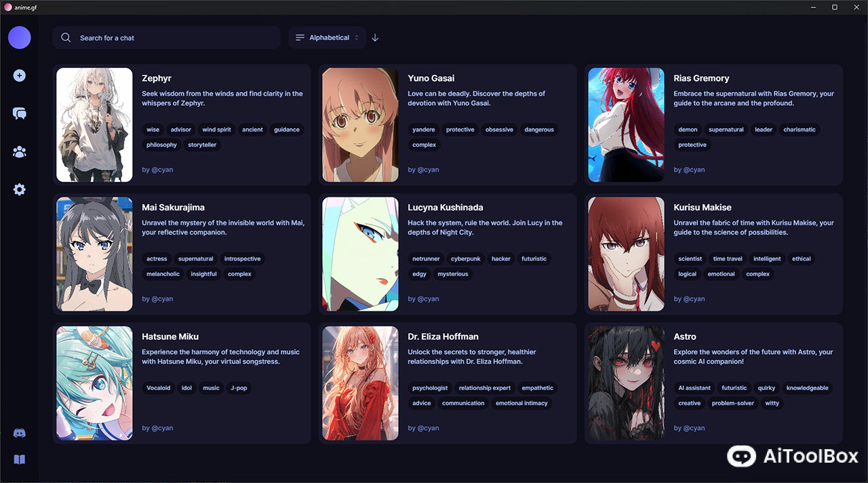Click the 'supernatural' tag on Rias Gremory
The width and height of the screenshot is (868, 483).
(x=726, y=130)
